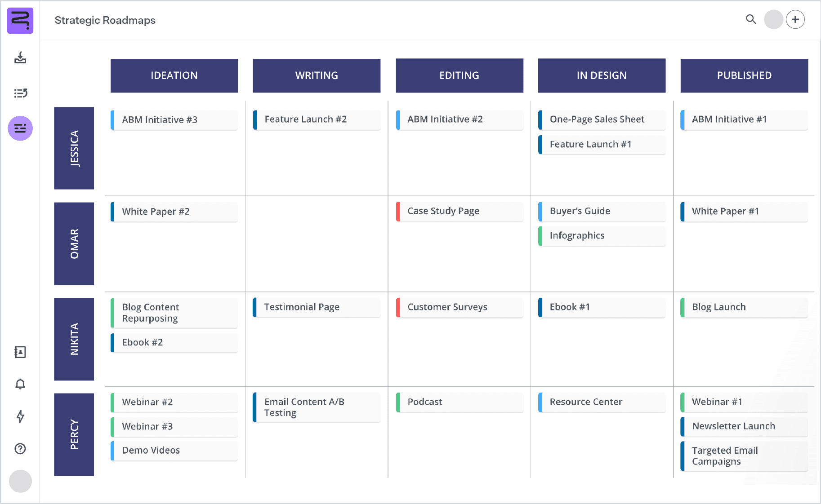Open the White Paper #2 card
The image size is (821, 504).
click(174, 212)
